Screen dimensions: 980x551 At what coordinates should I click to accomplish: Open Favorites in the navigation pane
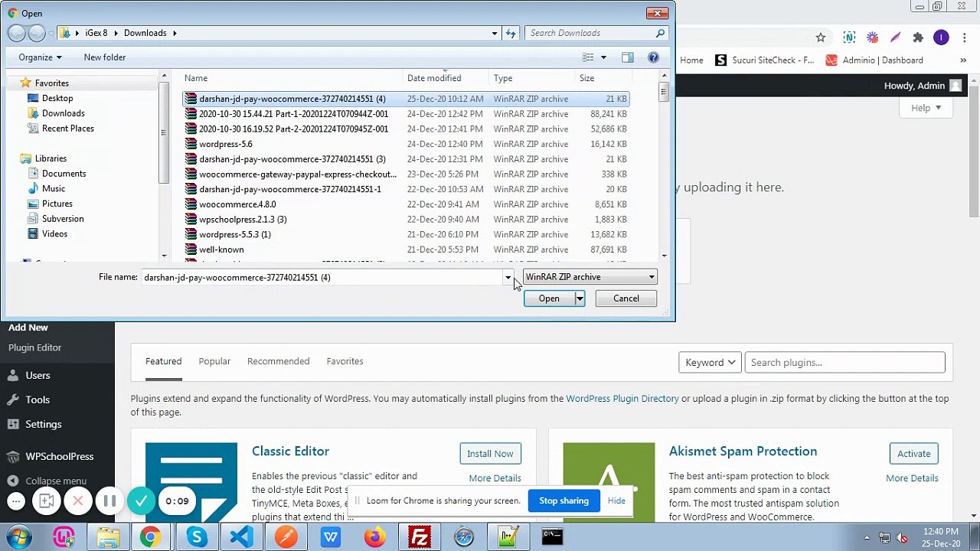point(52,83)
